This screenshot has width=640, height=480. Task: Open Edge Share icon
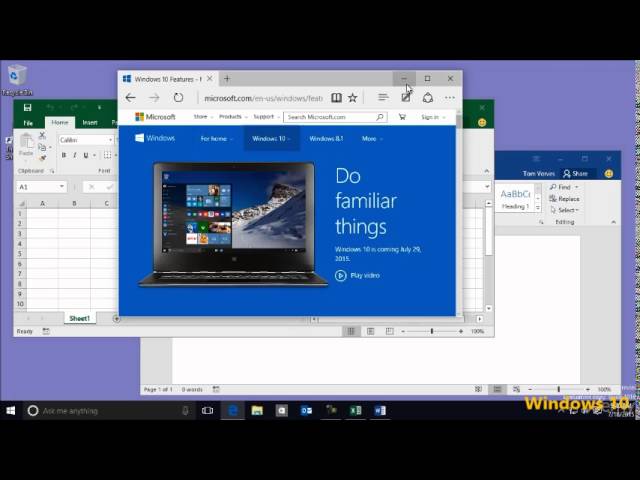pos(427,98)
